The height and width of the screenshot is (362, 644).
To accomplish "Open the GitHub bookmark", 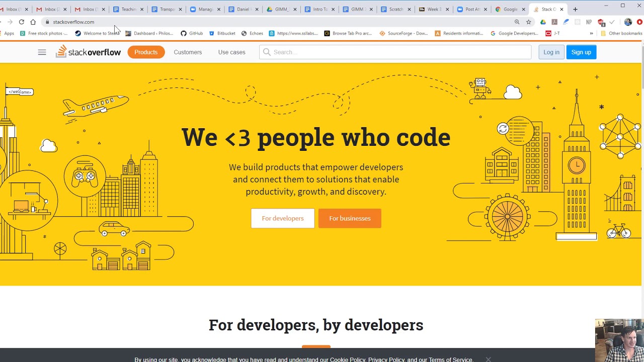I will click(192, 33).
